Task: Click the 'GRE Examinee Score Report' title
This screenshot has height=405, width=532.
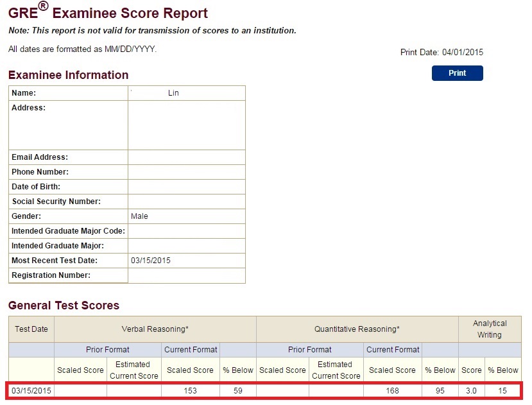Action: click(x=108, y=12)
